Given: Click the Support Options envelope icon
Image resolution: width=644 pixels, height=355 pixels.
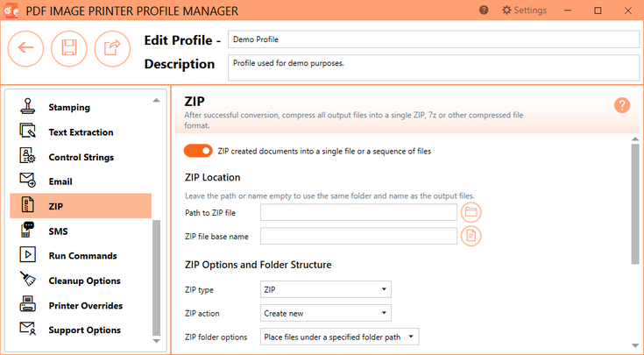Looking at the screenshot, I should pyautogui.click(x=28, y=329).
